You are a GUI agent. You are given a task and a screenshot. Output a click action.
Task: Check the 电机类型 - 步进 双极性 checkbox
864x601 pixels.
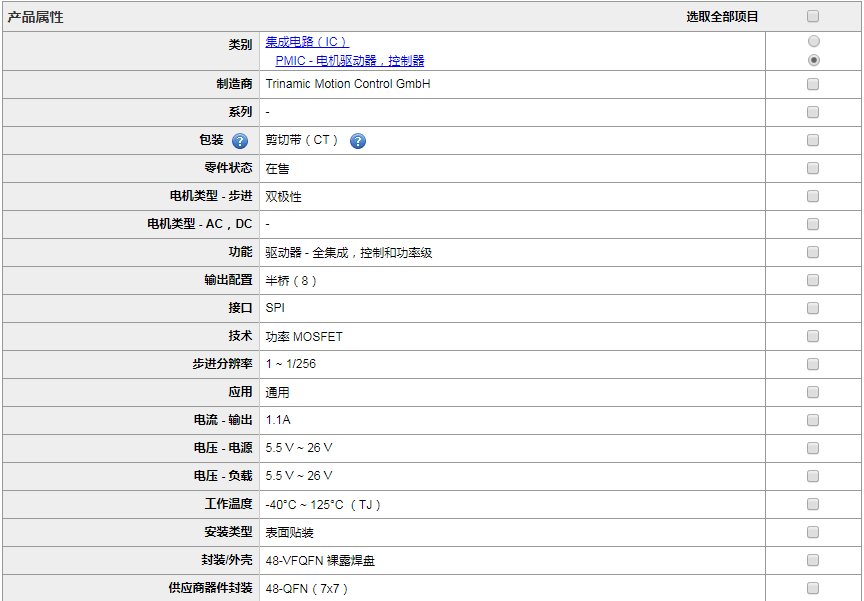pos(813,196)
